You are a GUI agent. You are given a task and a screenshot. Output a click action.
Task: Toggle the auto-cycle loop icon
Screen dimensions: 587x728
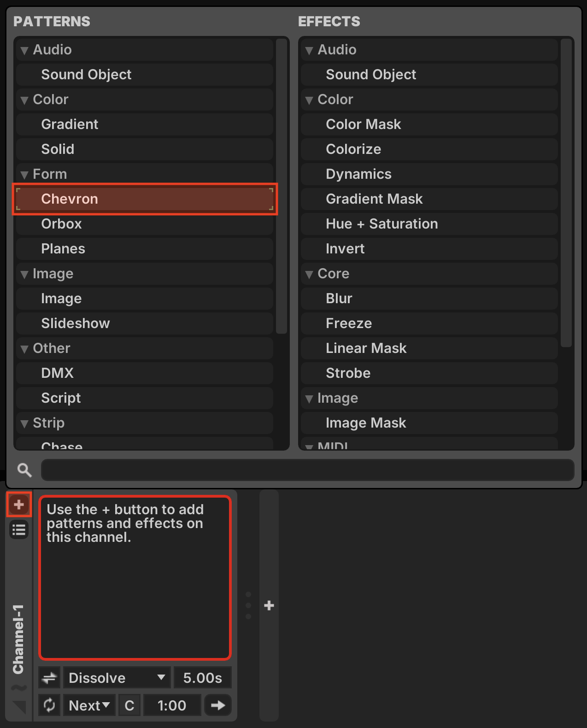click(49, 705)
